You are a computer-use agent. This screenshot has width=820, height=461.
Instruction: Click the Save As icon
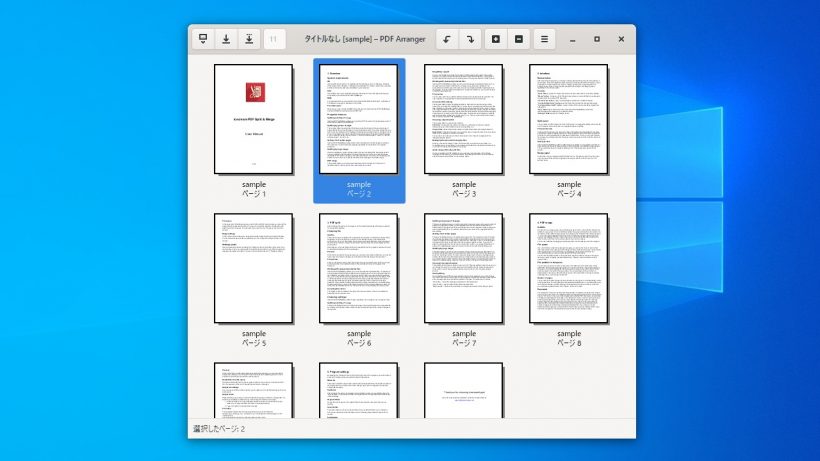249,39
